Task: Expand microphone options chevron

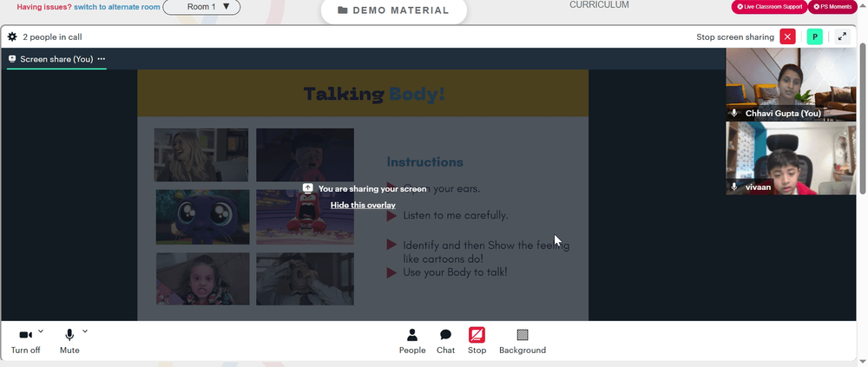Action: coord(85,331)
